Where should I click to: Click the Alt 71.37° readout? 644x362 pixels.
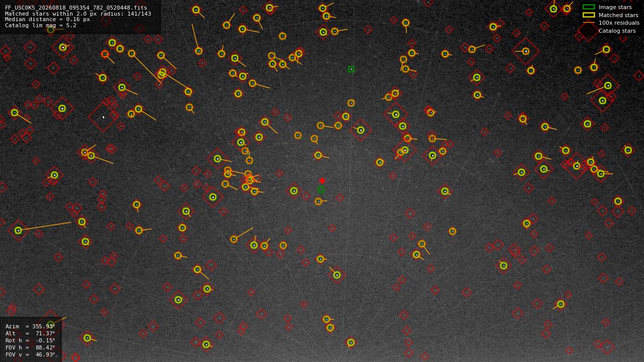[30, 333]
